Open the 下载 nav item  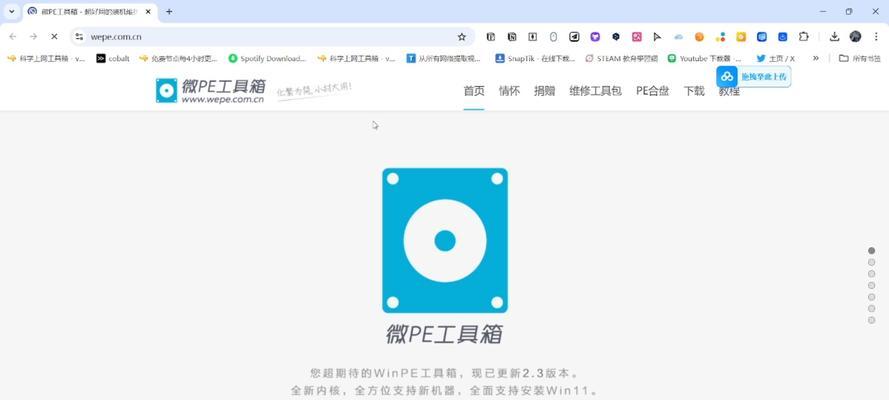coord(694,91)
